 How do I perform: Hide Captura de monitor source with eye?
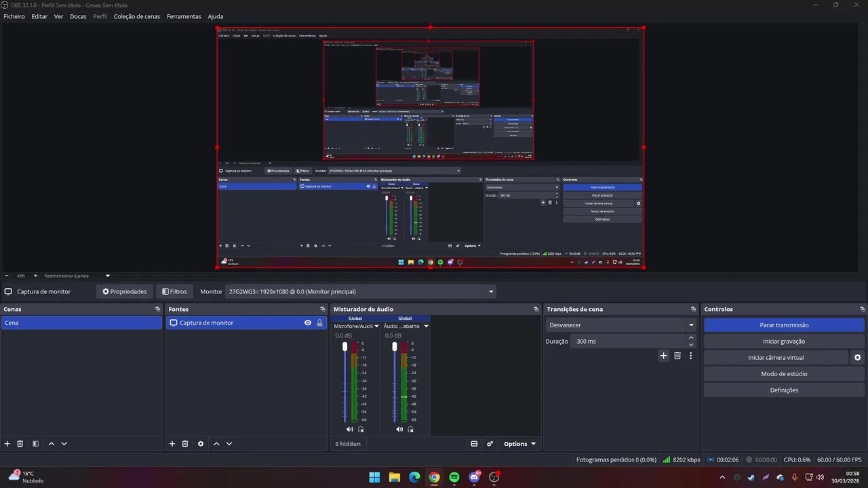[308, 323]
